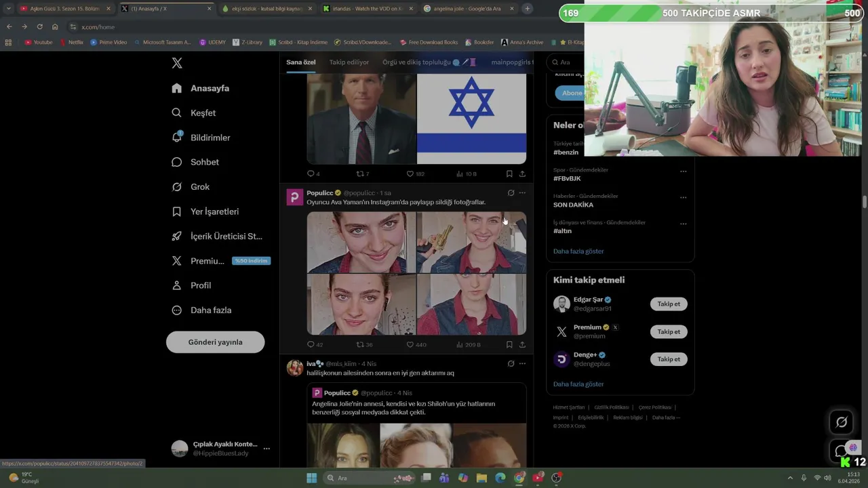Repost the post with 7 reposts
The width and height of the screenshot is (868, 488).
(363, 174)
